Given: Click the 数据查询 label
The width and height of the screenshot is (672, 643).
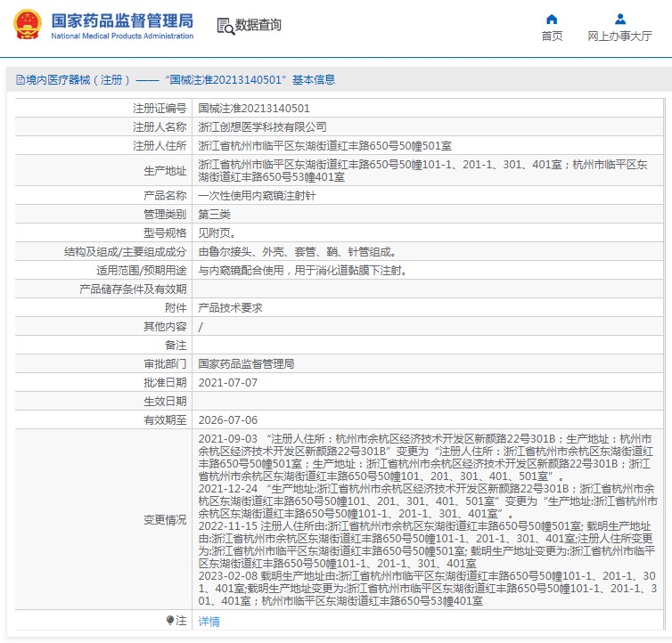Looking at the screenshot, I should click(x=258, y=25).
